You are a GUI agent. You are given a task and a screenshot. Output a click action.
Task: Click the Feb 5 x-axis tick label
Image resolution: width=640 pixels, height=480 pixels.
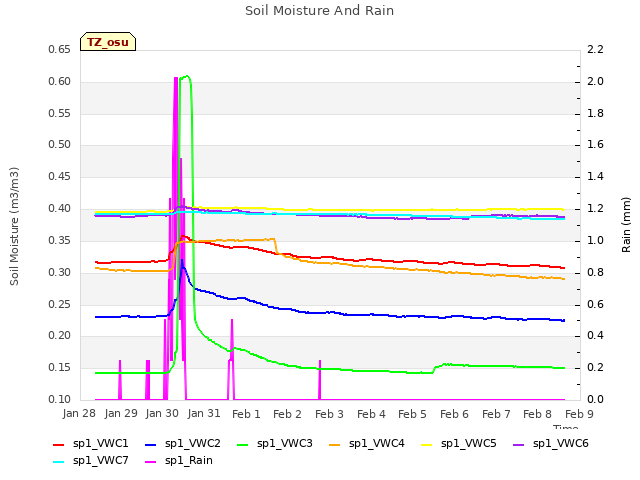click(x=413, y=414)
